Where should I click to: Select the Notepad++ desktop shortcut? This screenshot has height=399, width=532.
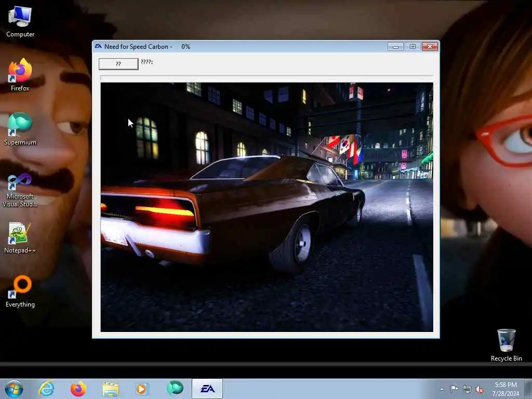coord(20,237)
